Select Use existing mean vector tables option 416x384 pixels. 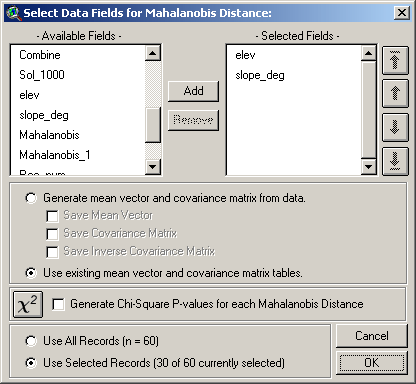click(31, 273)
